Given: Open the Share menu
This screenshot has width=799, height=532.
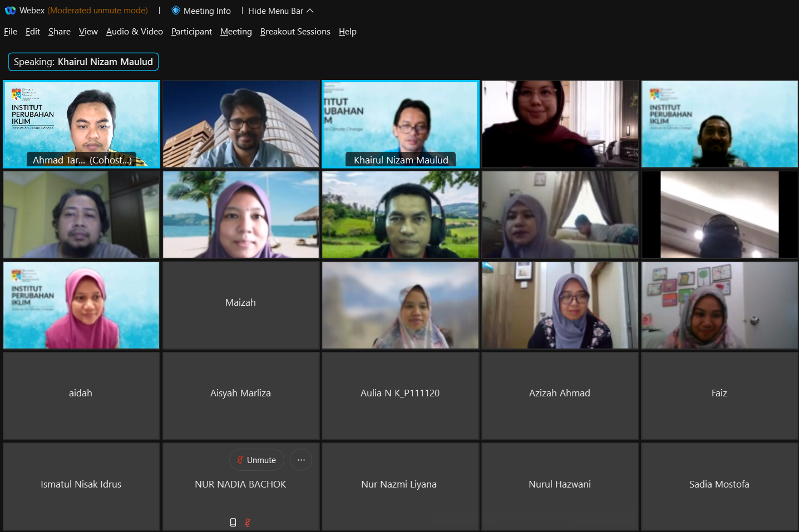Looking at the screenshot, I should point(59,32).
